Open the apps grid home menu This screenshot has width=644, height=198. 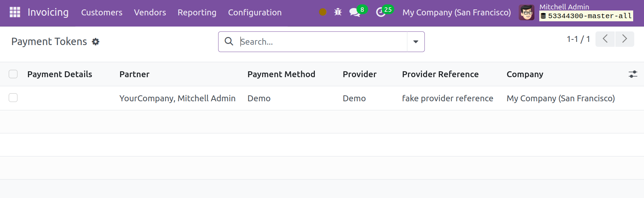tap(15, 12)
